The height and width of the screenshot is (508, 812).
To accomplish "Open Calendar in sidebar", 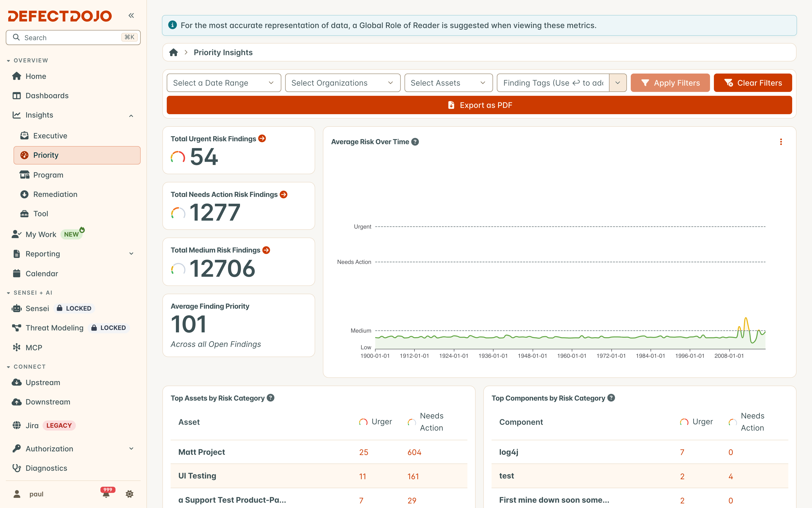I will click(73, 274).
